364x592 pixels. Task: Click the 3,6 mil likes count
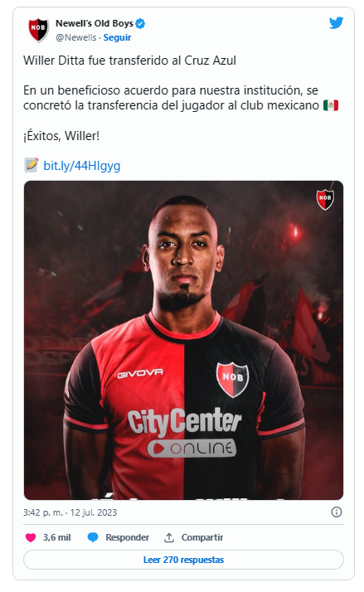(x=56, y=537)
